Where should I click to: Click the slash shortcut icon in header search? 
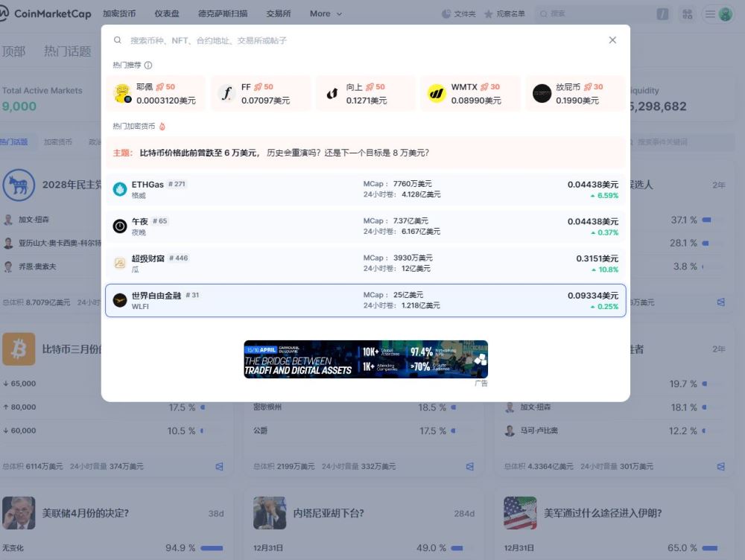(662, 13)
